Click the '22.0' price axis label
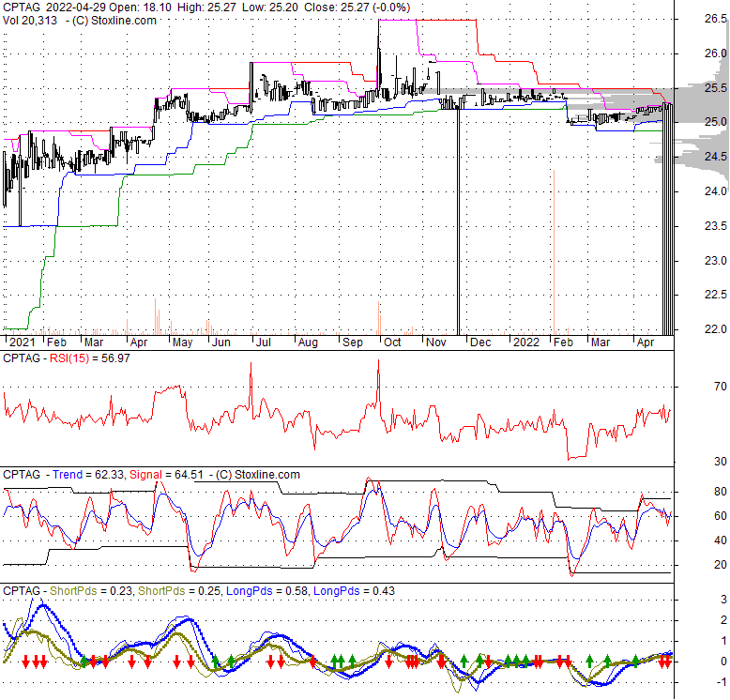Screen dimensions: 730x700 [x=715, y=329]
